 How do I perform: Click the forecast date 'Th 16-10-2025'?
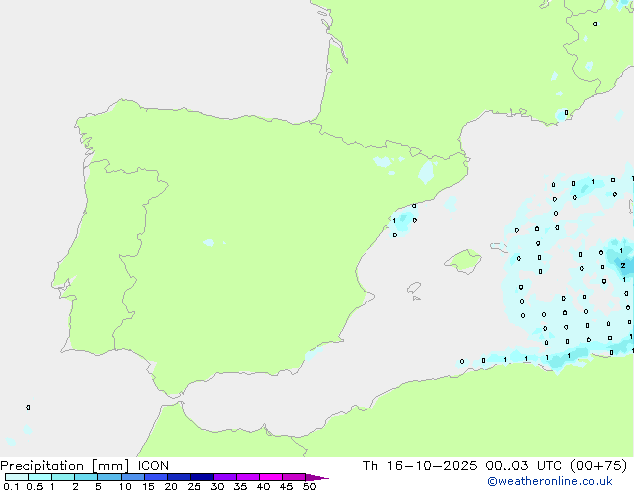point(420,466)
